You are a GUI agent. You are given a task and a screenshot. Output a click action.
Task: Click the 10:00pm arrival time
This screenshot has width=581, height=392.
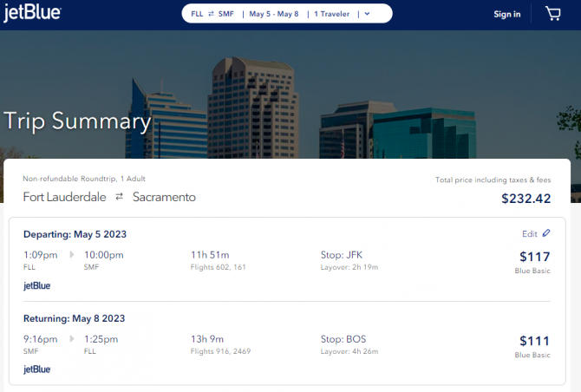click(x=104, y=255)
